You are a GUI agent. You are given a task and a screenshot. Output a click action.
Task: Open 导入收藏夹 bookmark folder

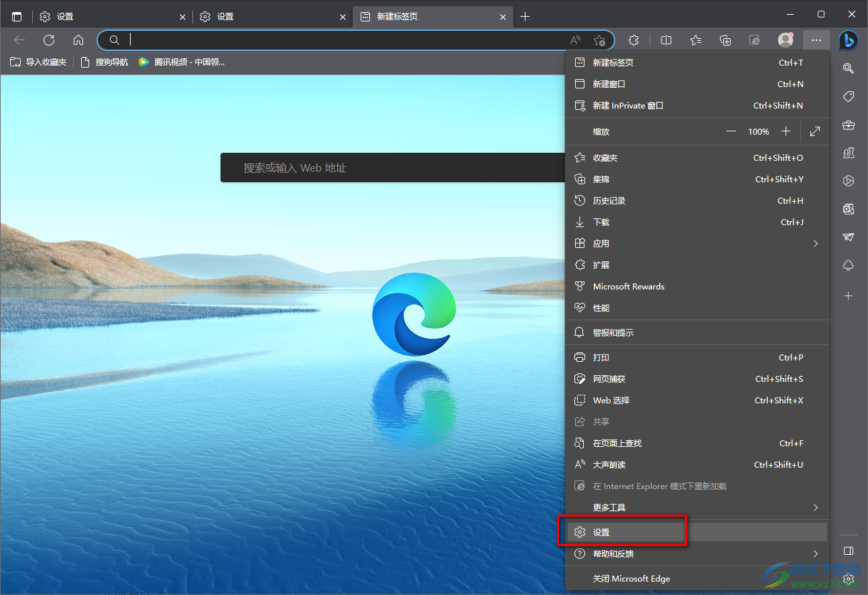click(38, 62)
